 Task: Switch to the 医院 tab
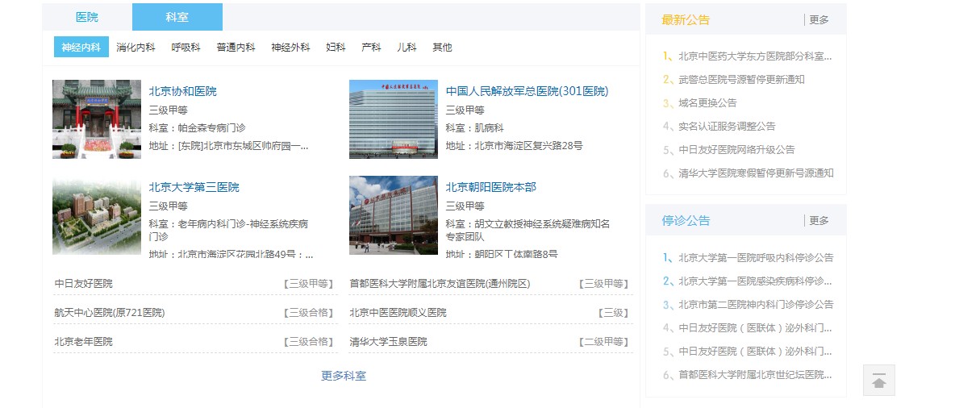[87, 17]
